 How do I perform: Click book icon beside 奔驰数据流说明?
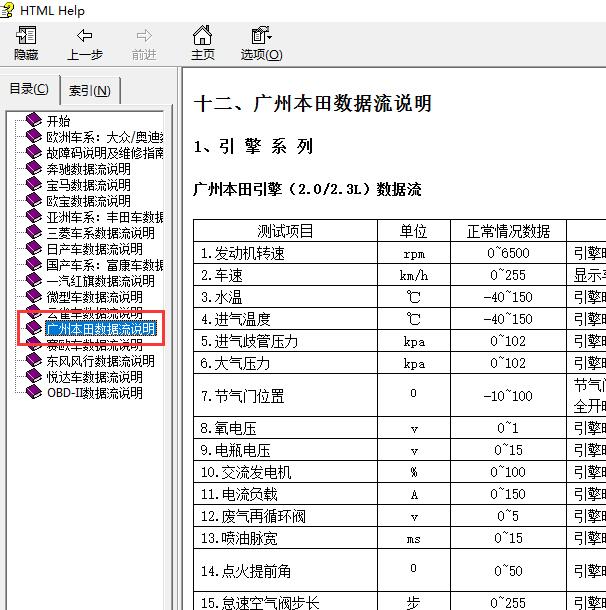[34, 168]
